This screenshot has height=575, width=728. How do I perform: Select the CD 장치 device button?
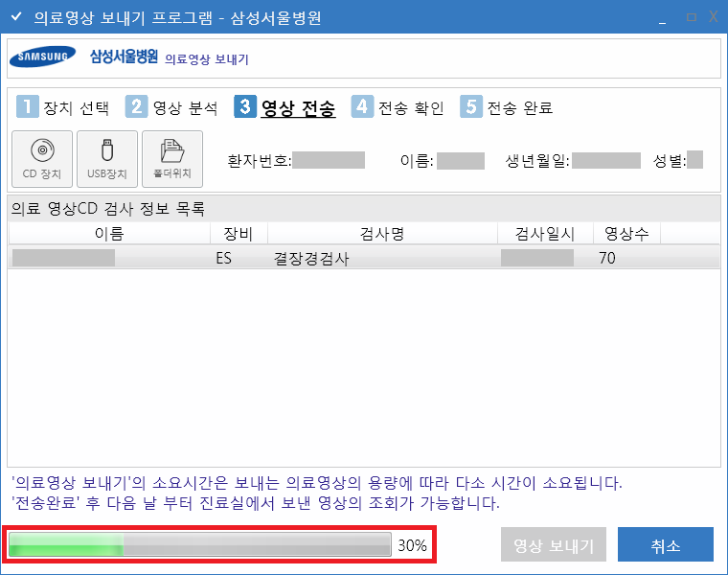tap(42, 159)
